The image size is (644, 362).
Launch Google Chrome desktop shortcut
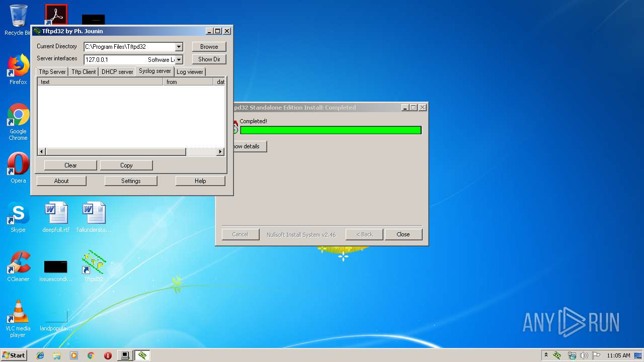18,122
